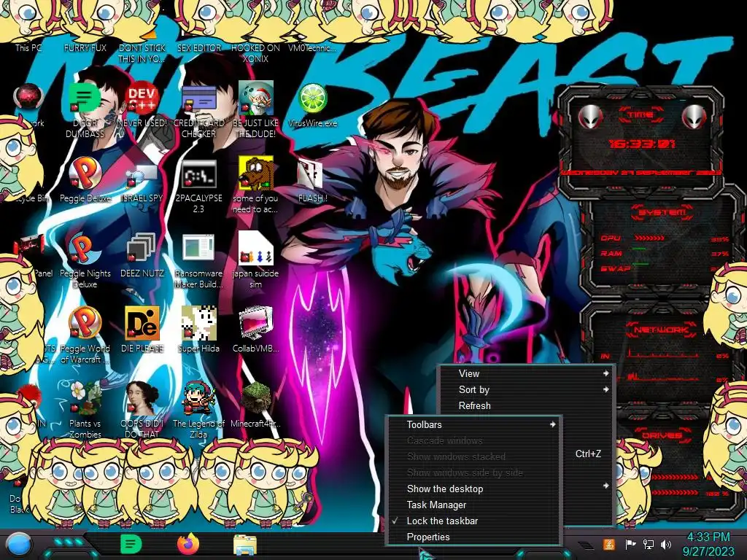Open the FLASH! desktop icon
The width and height of the screenshot is (747, 560).
click(x=312, y=174)
